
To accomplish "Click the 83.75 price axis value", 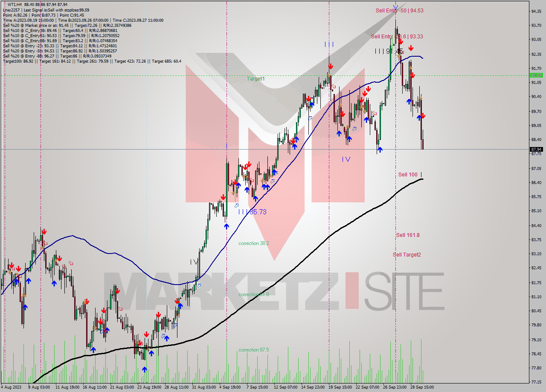I will pos(536,239).
